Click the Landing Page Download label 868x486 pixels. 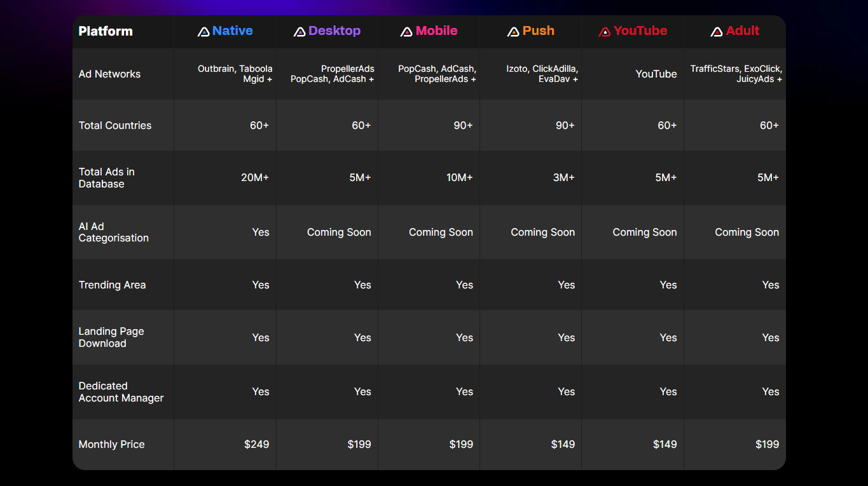(111, 337)
